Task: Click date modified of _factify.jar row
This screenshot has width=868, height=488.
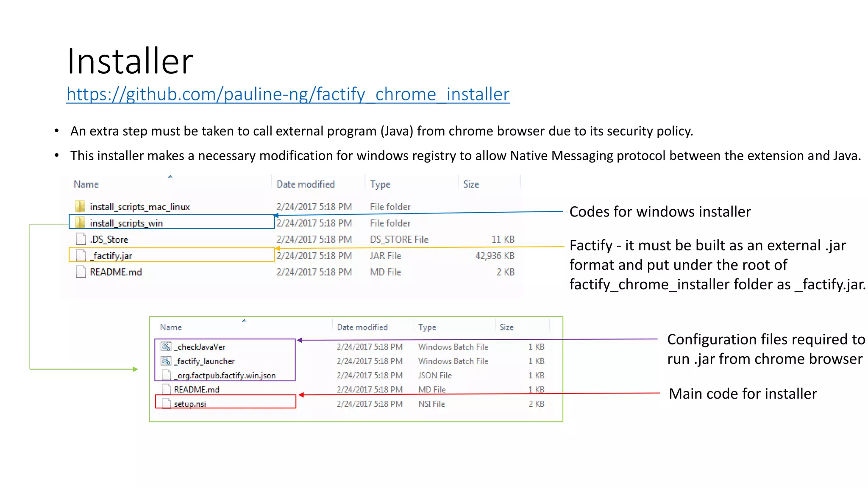Action: [314, 256]
